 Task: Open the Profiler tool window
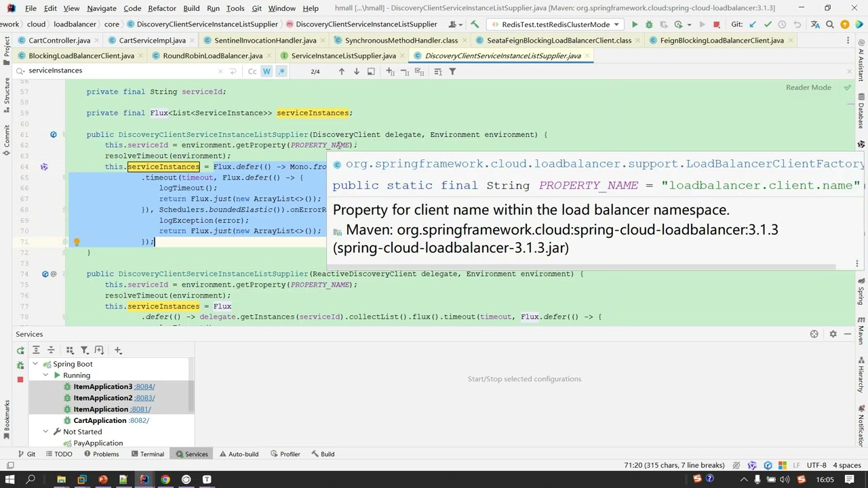[285, 454]
